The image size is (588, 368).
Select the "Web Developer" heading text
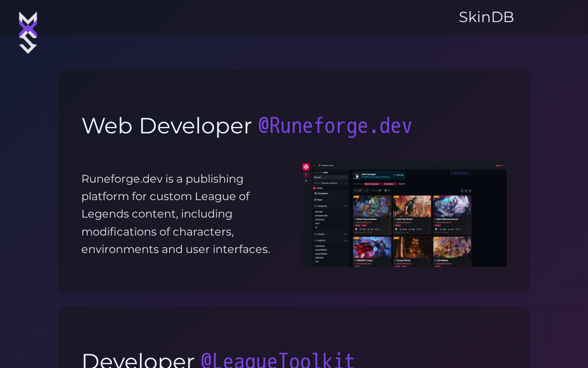tap(167, 126)
